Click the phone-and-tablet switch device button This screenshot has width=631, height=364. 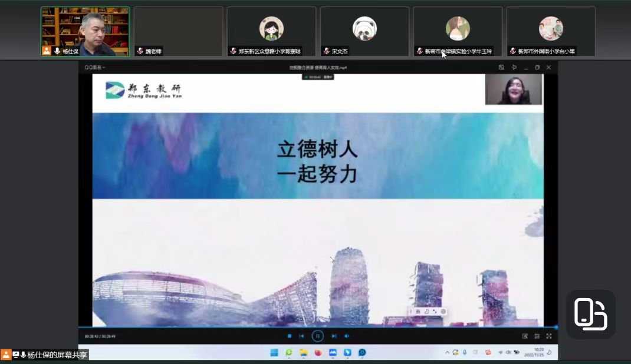point(590,314)
